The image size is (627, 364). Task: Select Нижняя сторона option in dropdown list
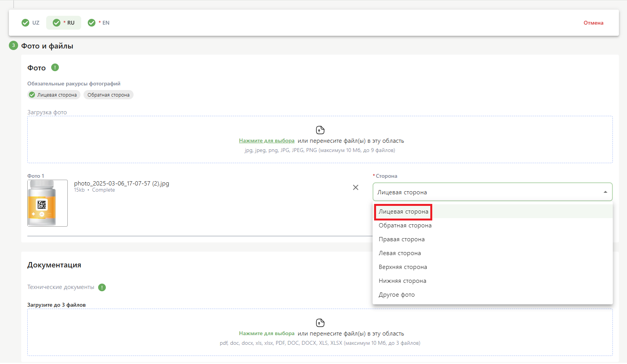point(492,281)
